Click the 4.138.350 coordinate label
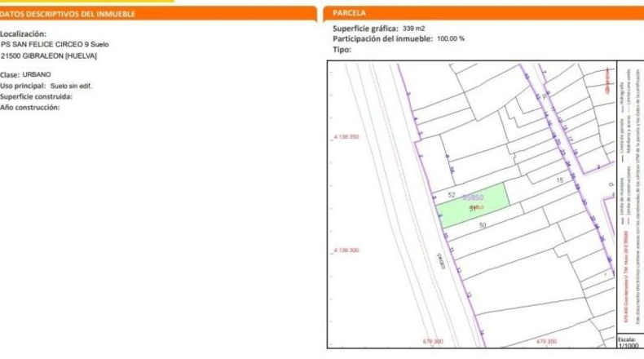Screen dimensions: 644x359 [x=346, y=137]
